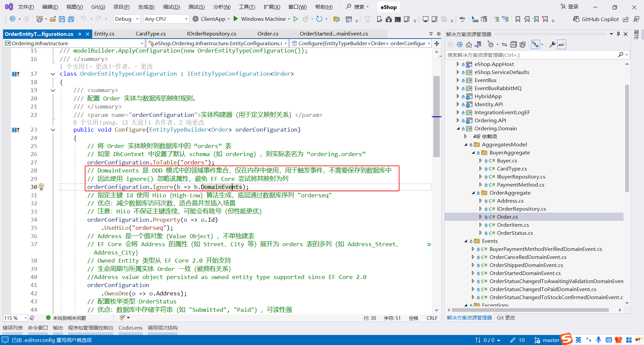Switch Solution Explorer views icon
This screenshot has width=644, height=345.
coord(478,45)
